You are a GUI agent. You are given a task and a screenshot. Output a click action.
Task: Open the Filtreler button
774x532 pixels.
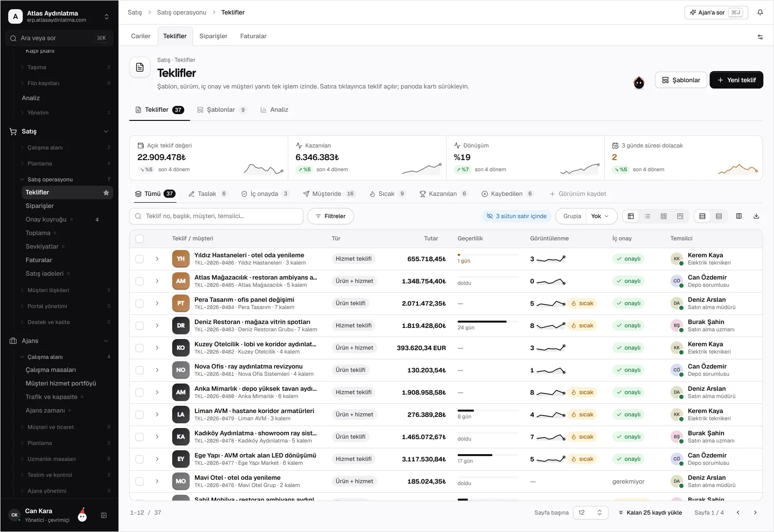pyautogui.click(x=330, y=216)
